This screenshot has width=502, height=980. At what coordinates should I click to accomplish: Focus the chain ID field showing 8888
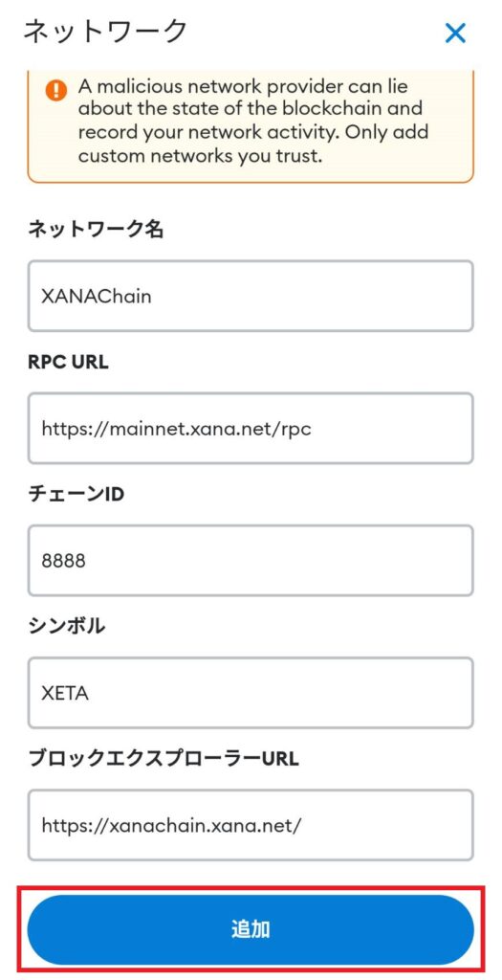coord(251,561)
